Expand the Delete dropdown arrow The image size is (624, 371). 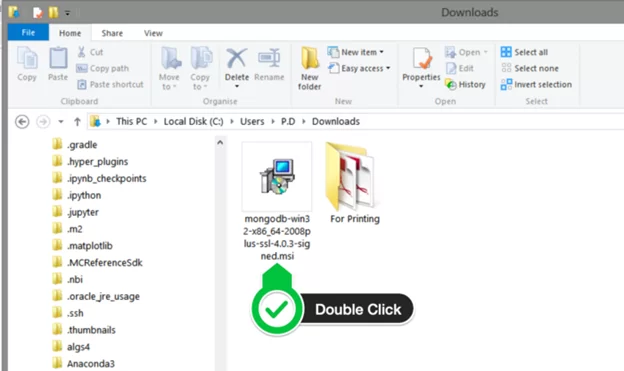point(237,86)
